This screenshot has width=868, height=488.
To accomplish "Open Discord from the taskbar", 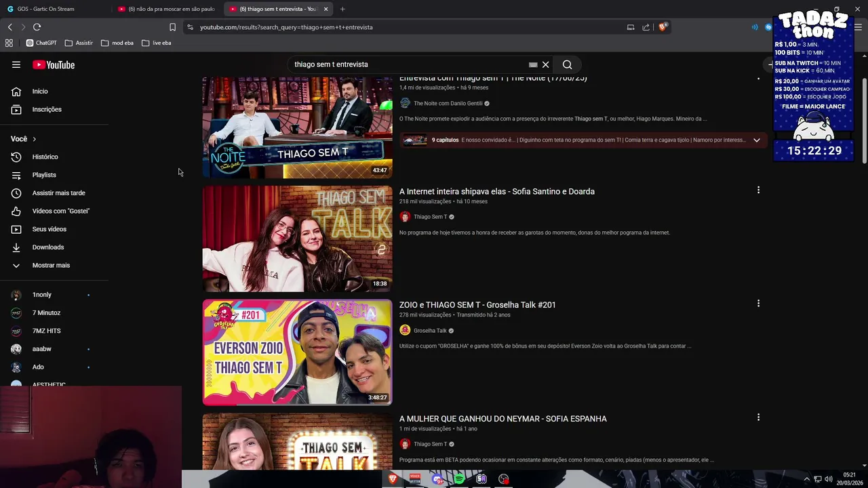I will click(x=437, y=479).
